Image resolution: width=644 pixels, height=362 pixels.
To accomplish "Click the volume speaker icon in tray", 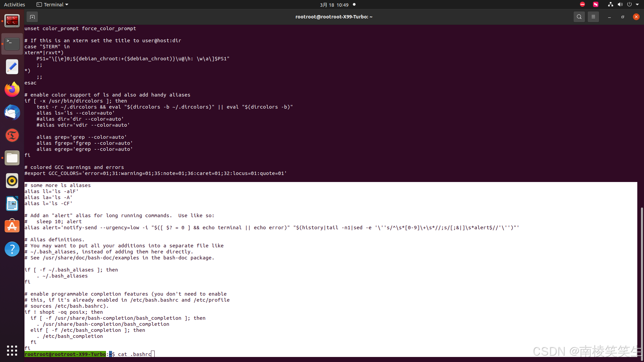I will 620,5.
